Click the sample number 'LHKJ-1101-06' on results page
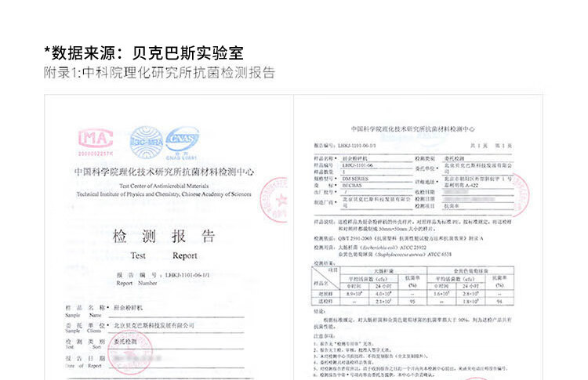Viewport: 588px width, 380px height. coord(358,165)
